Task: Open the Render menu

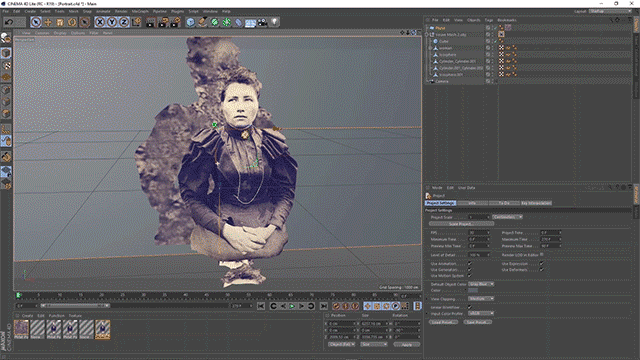Action: coord(121,11)
